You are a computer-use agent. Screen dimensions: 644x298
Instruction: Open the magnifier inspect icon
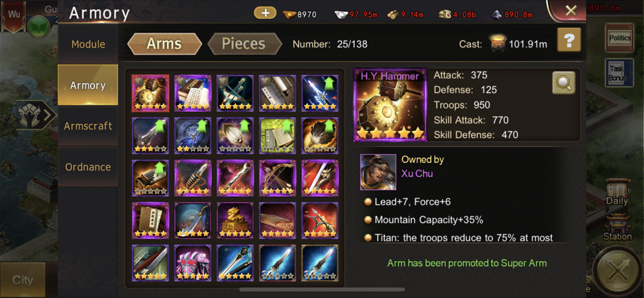pos(563,83)
